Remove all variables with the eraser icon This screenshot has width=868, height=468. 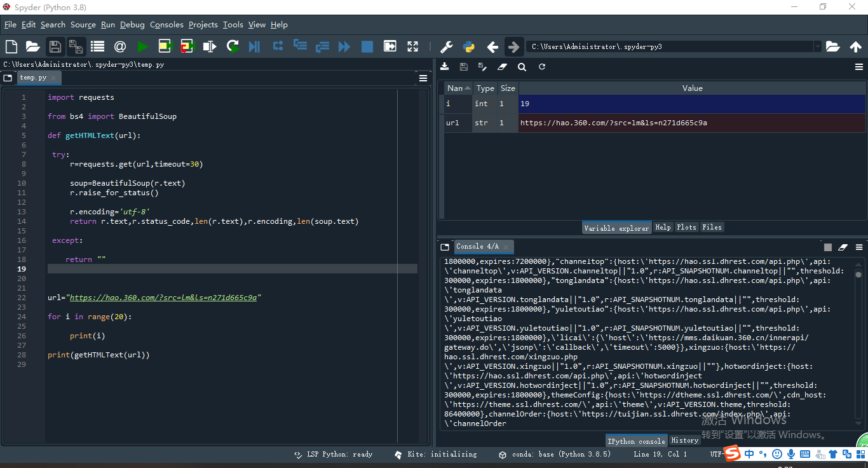[x=502, y=67]
